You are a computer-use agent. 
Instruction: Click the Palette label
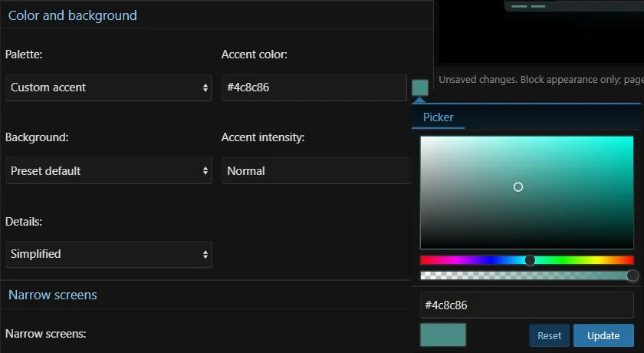[x=24, y=54]
